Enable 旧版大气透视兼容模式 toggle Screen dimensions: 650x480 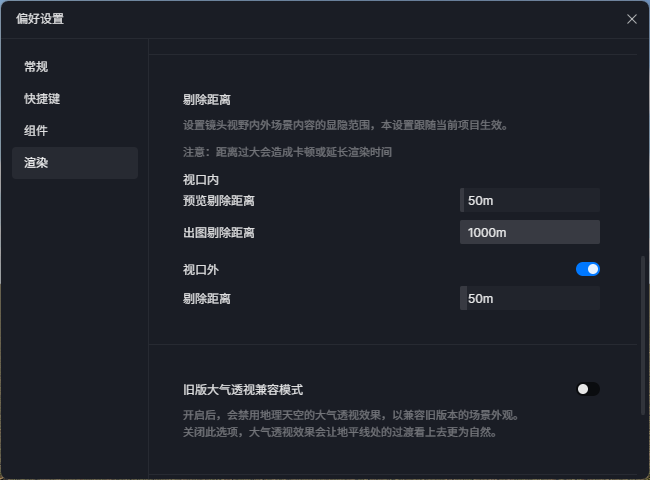588,389
